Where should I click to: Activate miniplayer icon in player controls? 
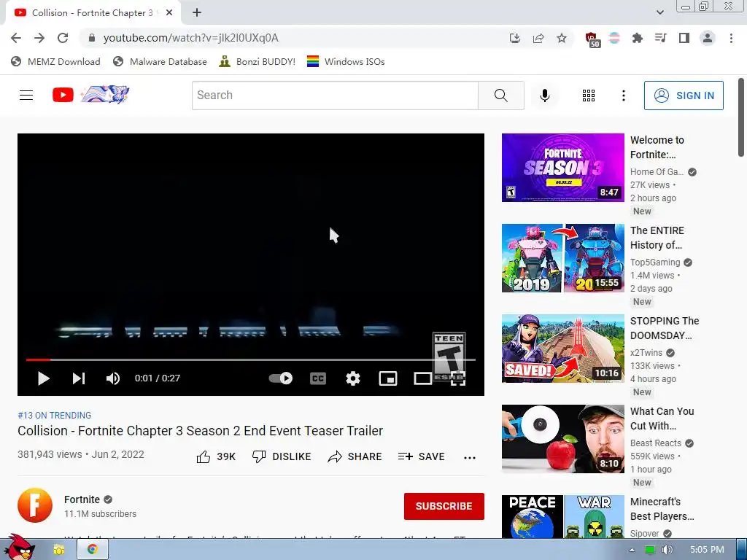tap(388, 378)
